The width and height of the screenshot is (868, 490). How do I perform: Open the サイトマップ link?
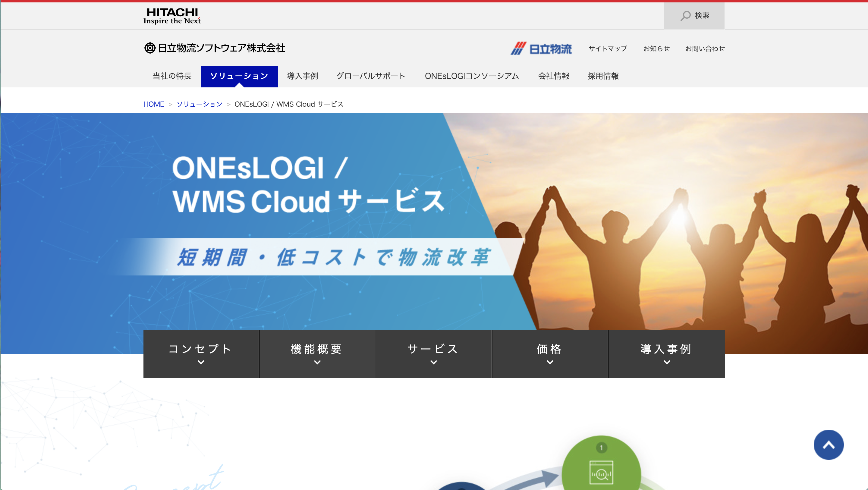[608, 49]
